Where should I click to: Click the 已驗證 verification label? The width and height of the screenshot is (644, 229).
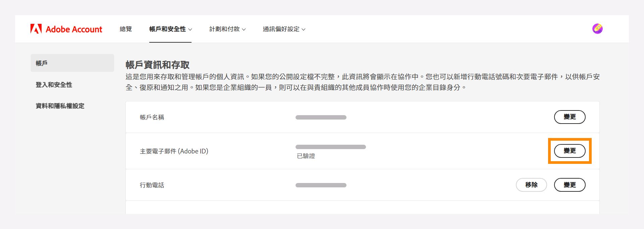[x=307, y=156]
